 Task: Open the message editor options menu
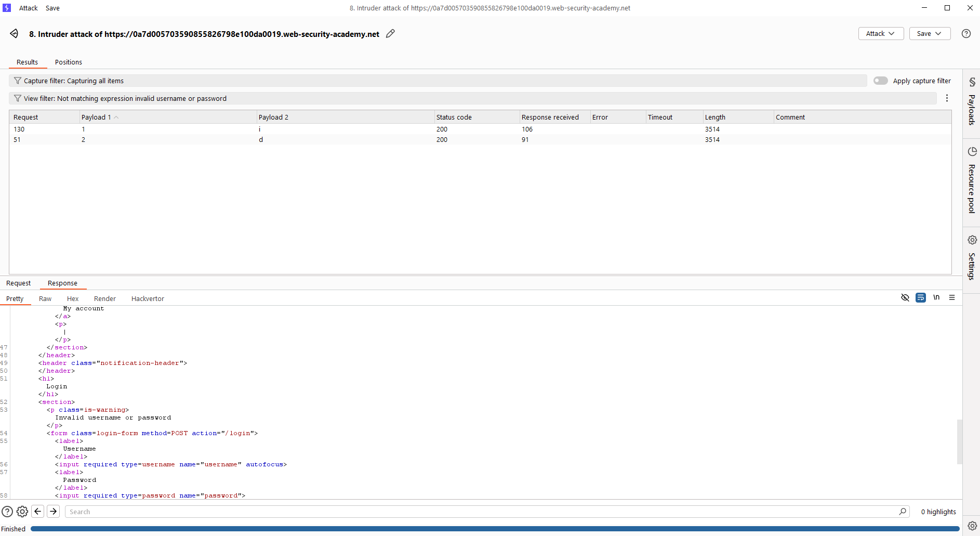coord(951,298)
